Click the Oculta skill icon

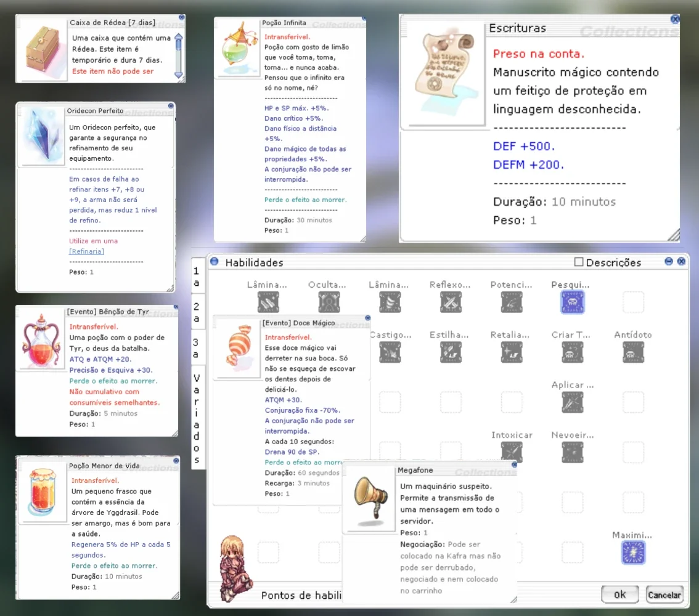pos(329,302)
